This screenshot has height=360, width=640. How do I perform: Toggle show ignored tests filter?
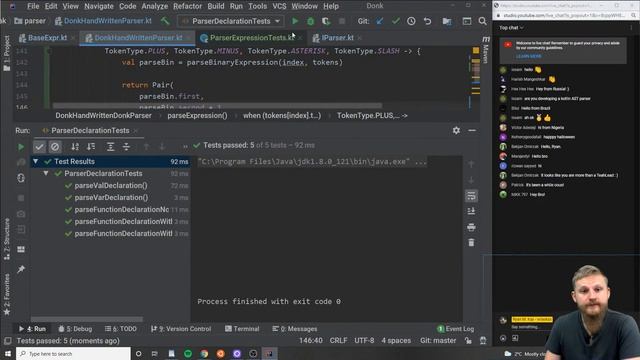pyautogui.click(x=55, y=147)
